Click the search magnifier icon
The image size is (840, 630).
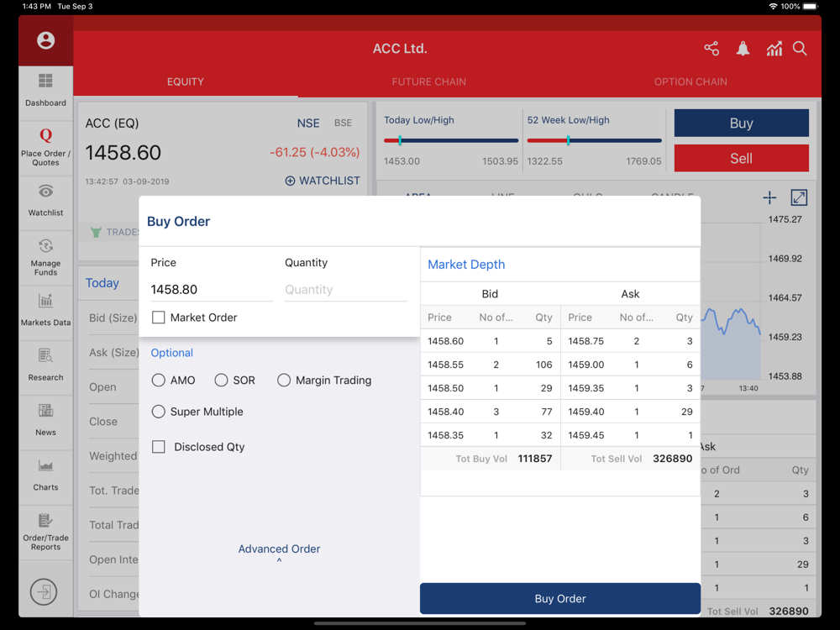800,49
